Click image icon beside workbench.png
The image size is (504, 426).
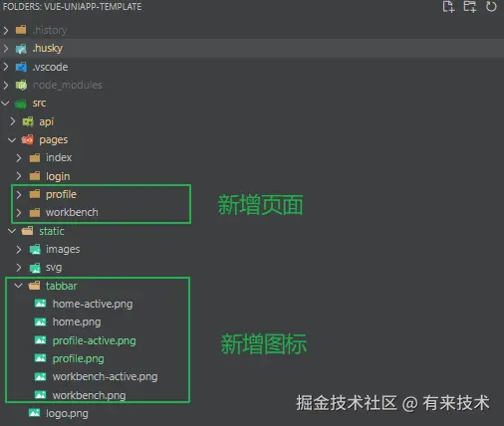coord(41,394)
